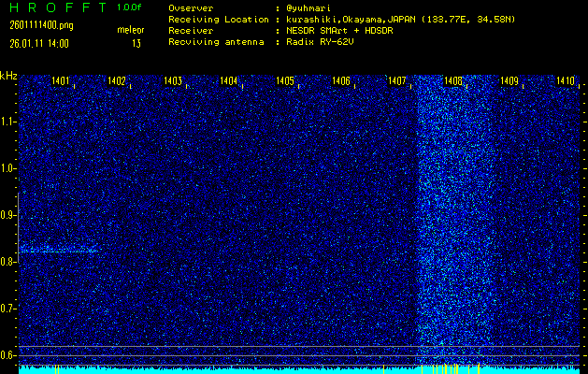Click the 1403 time marker
Image resolution: width=588 pixels, height=374 pixels.
[173, 80]
